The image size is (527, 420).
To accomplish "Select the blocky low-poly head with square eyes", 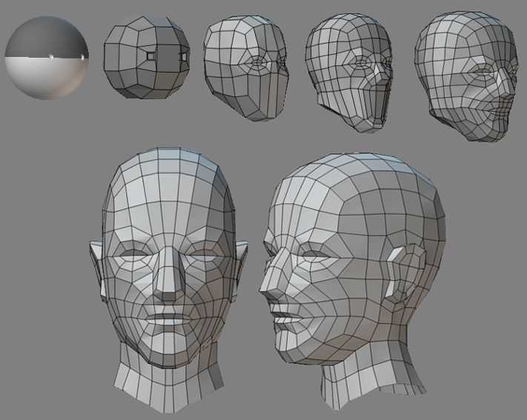I will (147, 57).
